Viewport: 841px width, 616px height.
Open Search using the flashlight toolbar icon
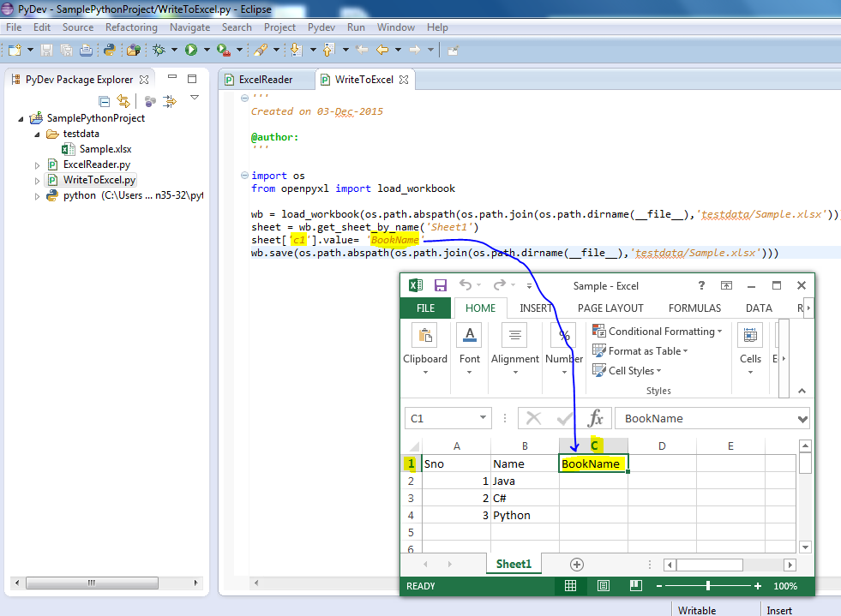pyautogui.click(x=259, y=49)
